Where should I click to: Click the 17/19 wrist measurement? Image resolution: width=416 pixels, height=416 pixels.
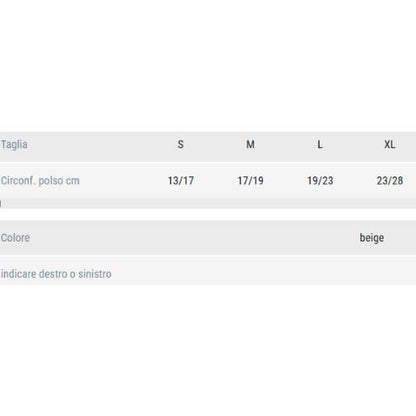pyautogui.click(x=250, y=181)
